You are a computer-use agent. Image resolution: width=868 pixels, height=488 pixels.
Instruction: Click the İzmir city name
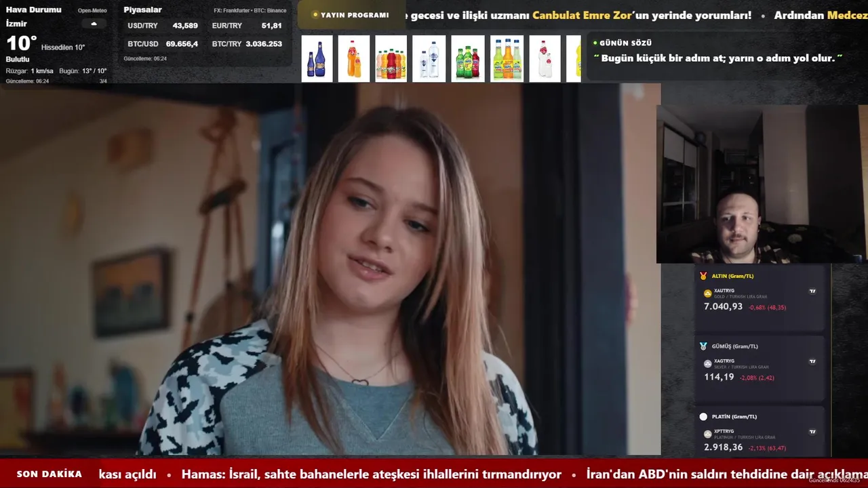(16, 24)
